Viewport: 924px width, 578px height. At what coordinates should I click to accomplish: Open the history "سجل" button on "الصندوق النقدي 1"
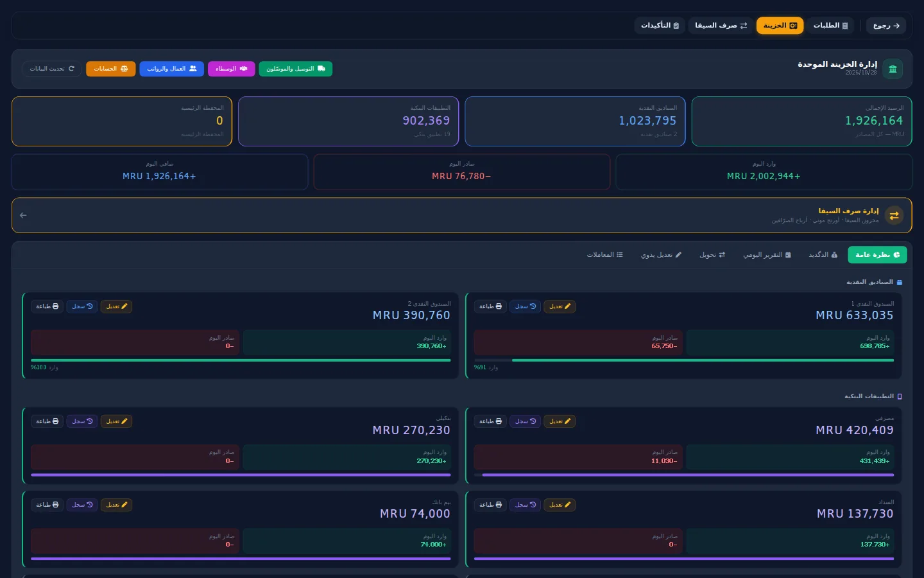[525, 306]
